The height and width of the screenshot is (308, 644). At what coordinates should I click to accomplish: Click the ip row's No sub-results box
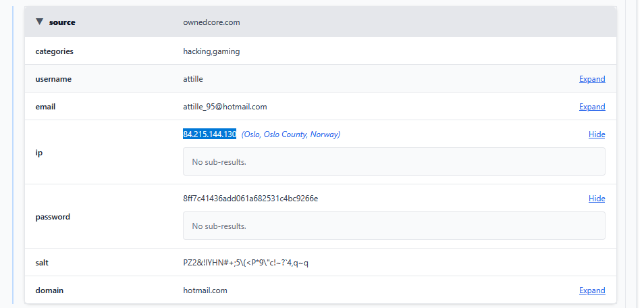click(x=394, y=162)
